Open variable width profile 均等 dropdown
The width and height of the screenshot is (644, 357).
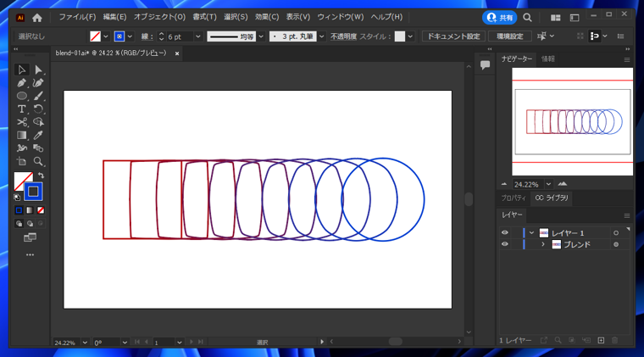click(x=261, y=36)
